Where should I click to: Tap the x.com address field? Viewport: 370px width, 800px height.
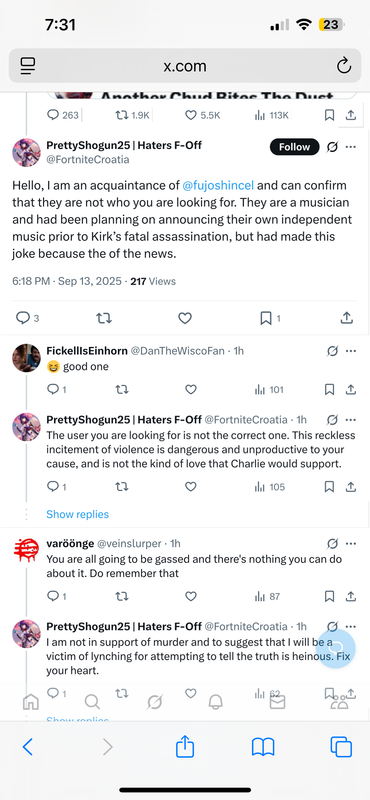coord(185,66)
